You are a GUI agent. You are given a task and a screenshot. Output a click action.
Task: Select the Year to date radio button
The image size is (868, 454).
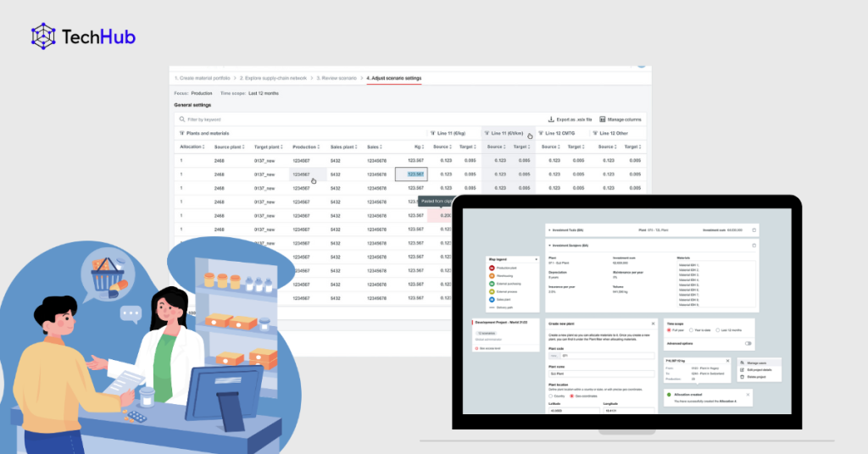pos(691,330)
